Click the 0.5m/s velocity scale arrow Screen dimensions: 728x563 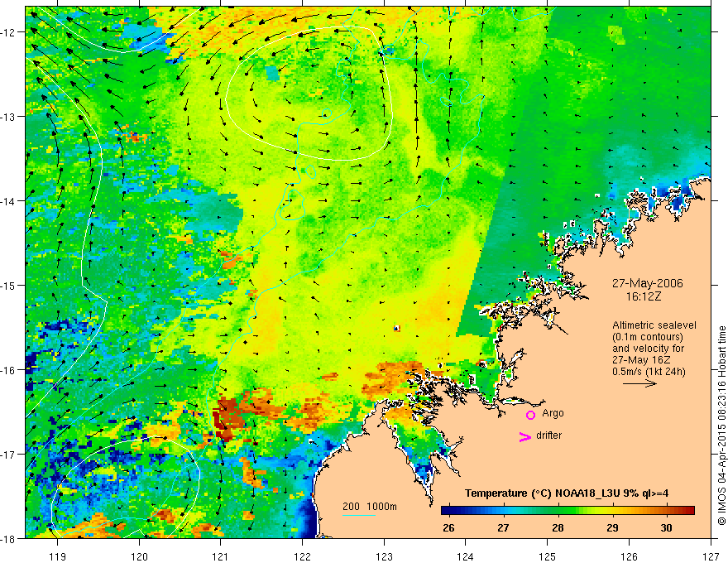639,383
